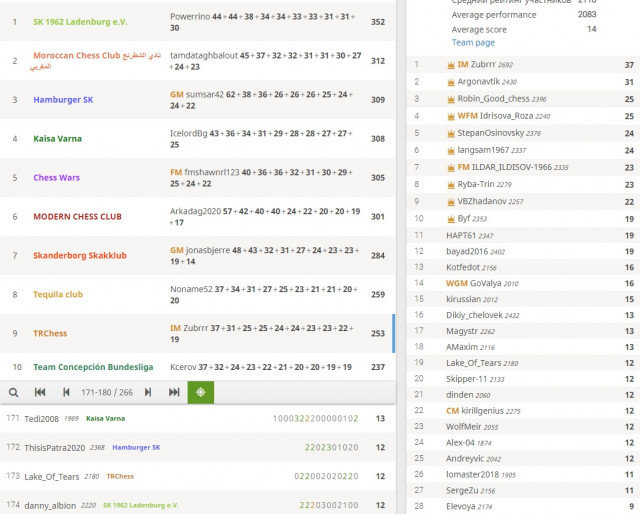Jump to last page of standings
The height and width of the screenshot is (514, 640).
[x=174, y=392]
